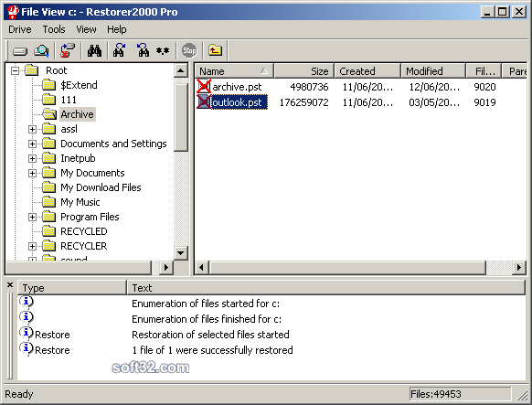This screenshot has height=405, width=532.
Task: Click the 'Fil...' column header
Action: point(484,71)
